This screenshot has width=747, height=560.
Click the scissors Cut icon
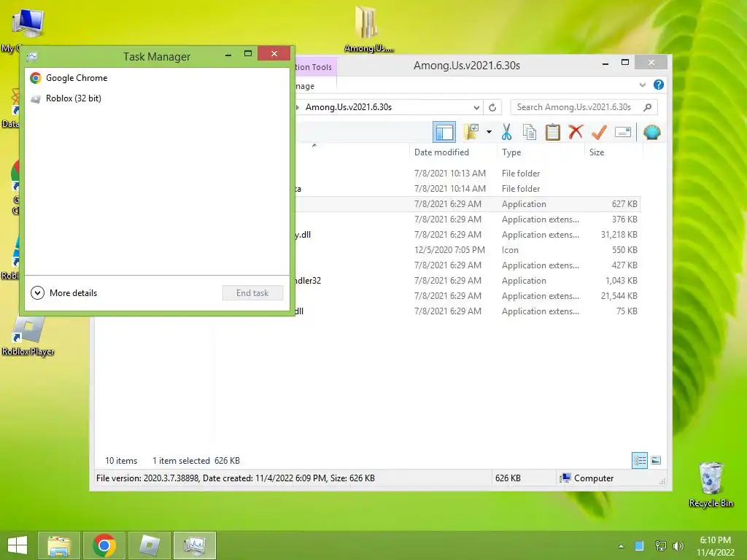tap(506, 132)
